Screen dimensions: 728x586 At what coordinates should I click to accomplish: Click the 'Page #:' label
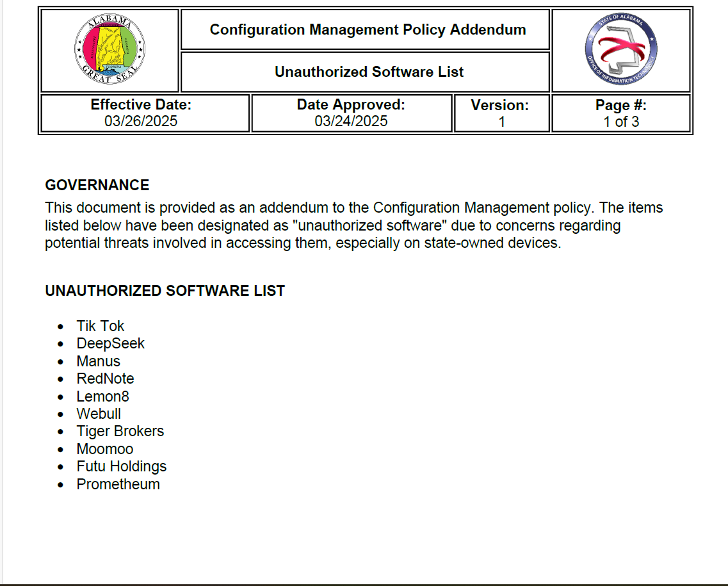coord(621,106)
